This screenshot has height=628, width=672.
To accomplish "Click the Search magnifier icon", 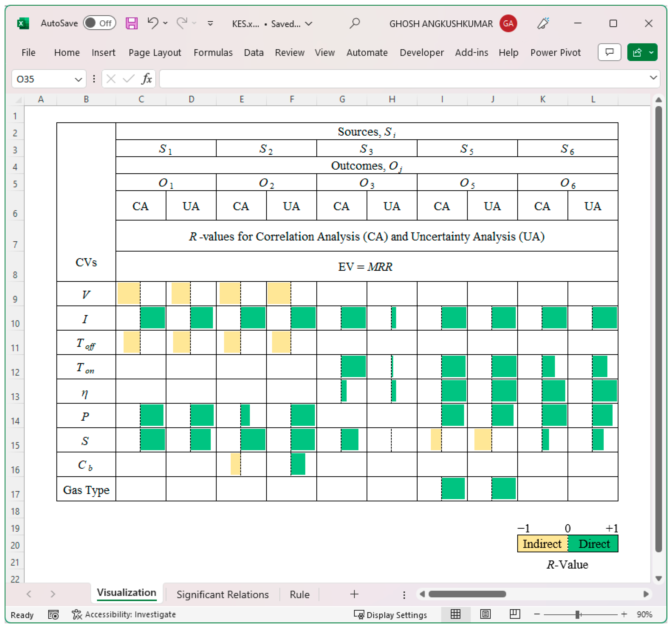I will pos(355,23).
